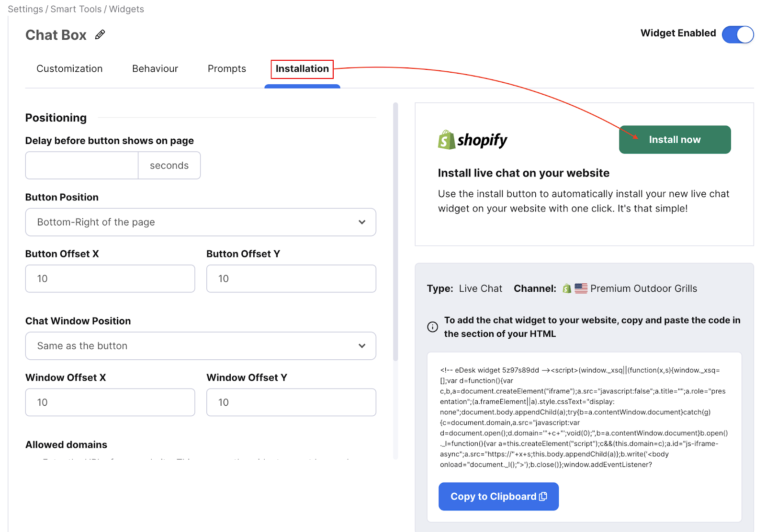Click the settings panel vertical scrollbar
766x532 pixels.
(x=395, y=232)
